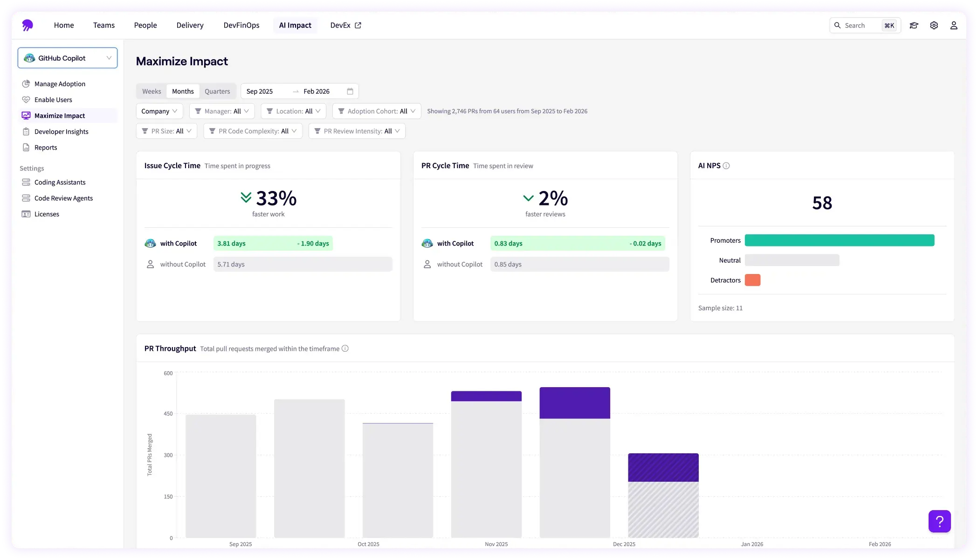Select the Months granularity option
The width and height of the screenshot is (978, 560).
click(183, 91)
